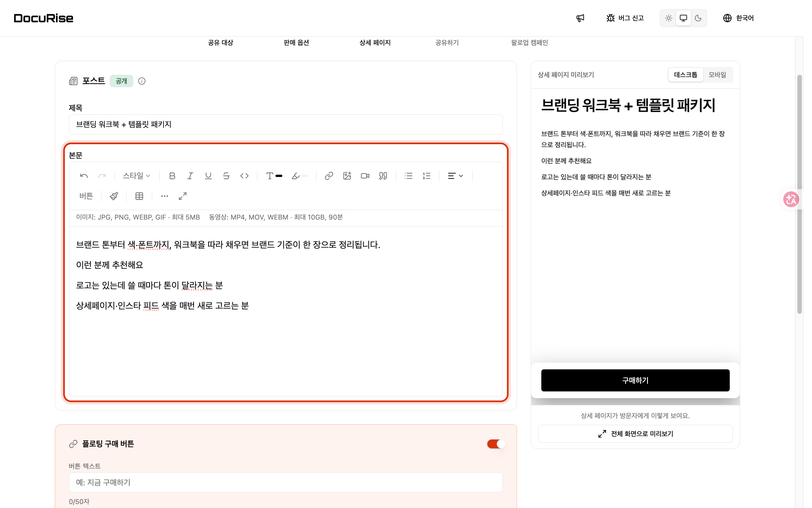Open the 스타일 dropdown
The image size is (812, 508).
pyautogui.click(x=136, y=176)
